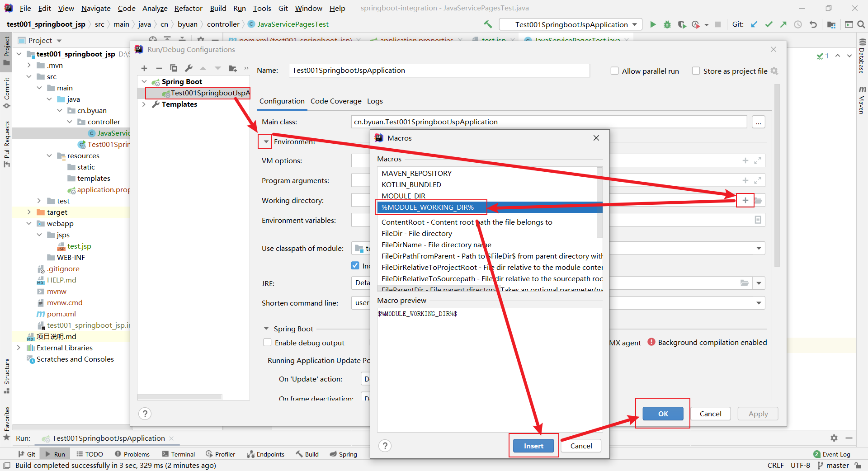The height and width of the screenshot is (471, 868).
Task: Open JRE dropdown arrow
Action: point(759,283)
